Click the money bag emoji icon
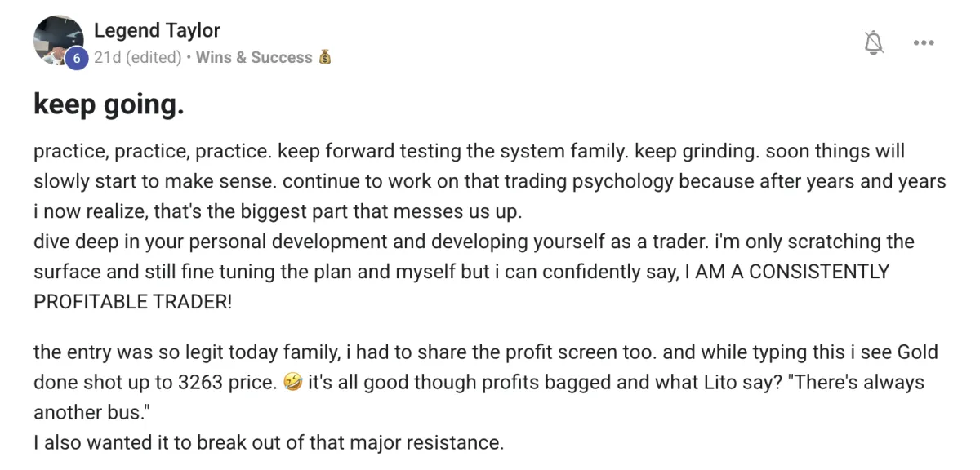The width and height of the screenshot is (980, 470). point(324,57)
